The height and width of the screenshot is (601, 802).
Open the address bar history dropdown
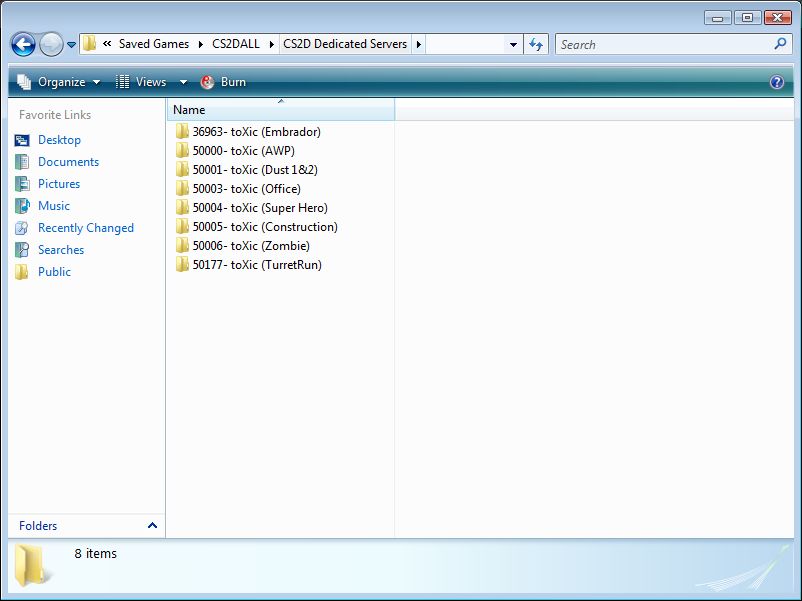513,44
